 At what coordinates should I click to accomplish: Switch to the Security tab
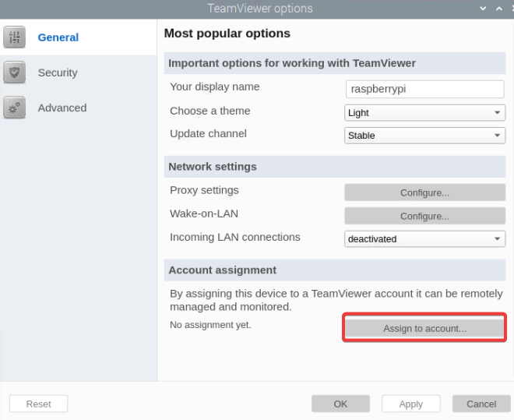pyautogui.click(x=58, y=72)
